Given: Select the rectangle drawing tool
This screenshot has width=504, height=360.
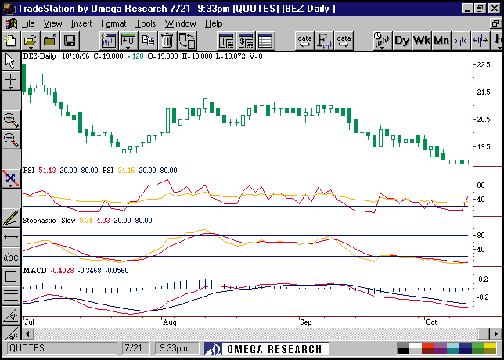Looking at the screenshot, I should point(11,276).
